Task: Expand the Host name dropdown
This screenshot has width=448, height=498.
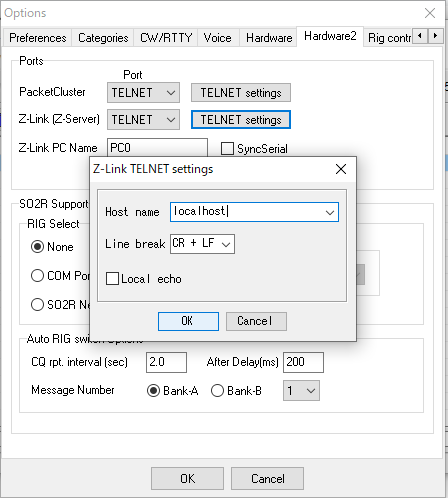Action: [x=330, y=212]
